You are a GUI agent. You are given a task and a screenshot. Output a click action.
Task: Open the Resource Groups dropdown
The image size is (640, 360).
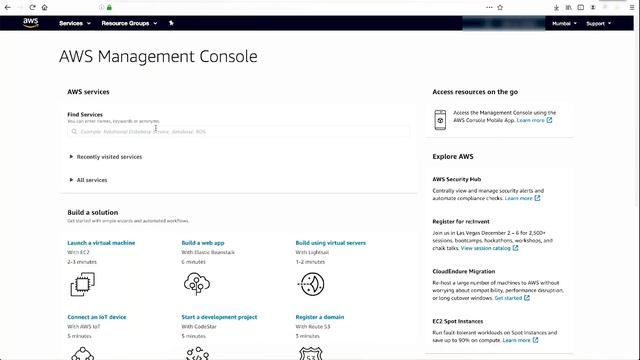[x=129, y=23]
